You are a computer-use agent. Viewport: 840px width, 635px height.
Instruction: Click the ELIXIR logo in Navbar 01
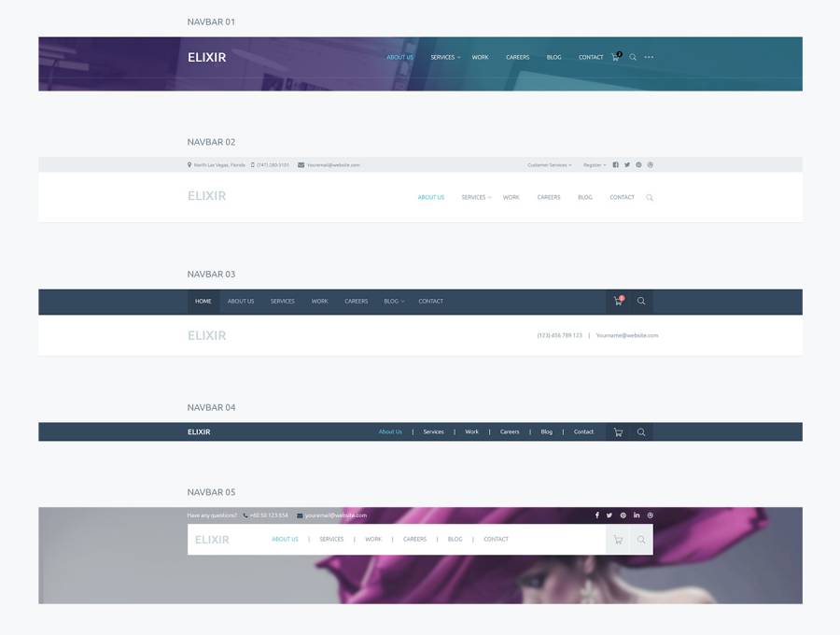pos(206,57)
